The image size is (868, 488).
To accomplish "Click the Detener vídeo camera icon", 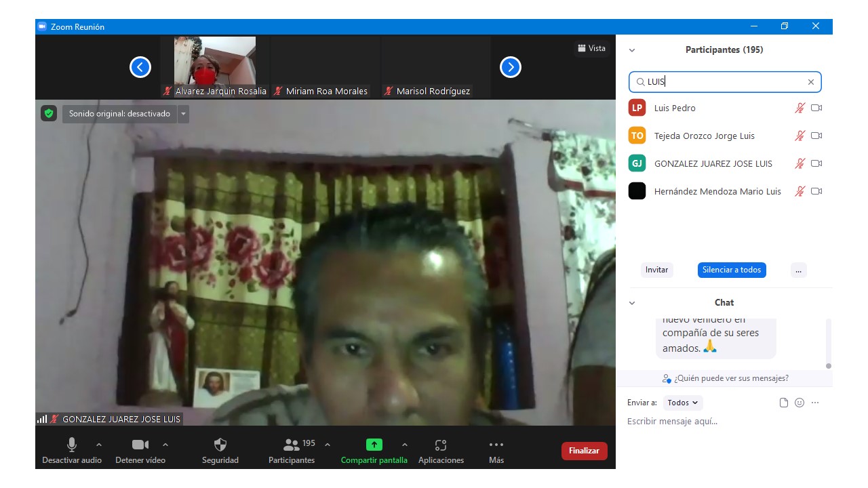I will [140, 445].
